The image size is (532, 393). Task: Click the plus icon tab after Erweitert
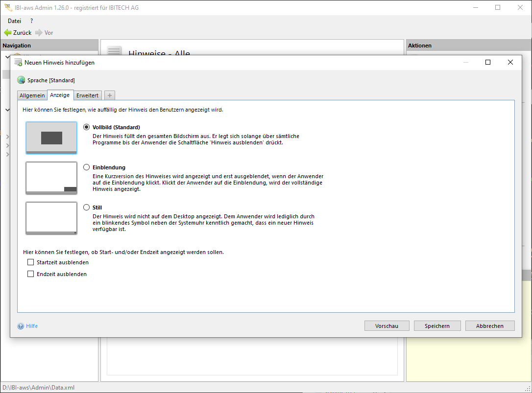coord(110,95)
